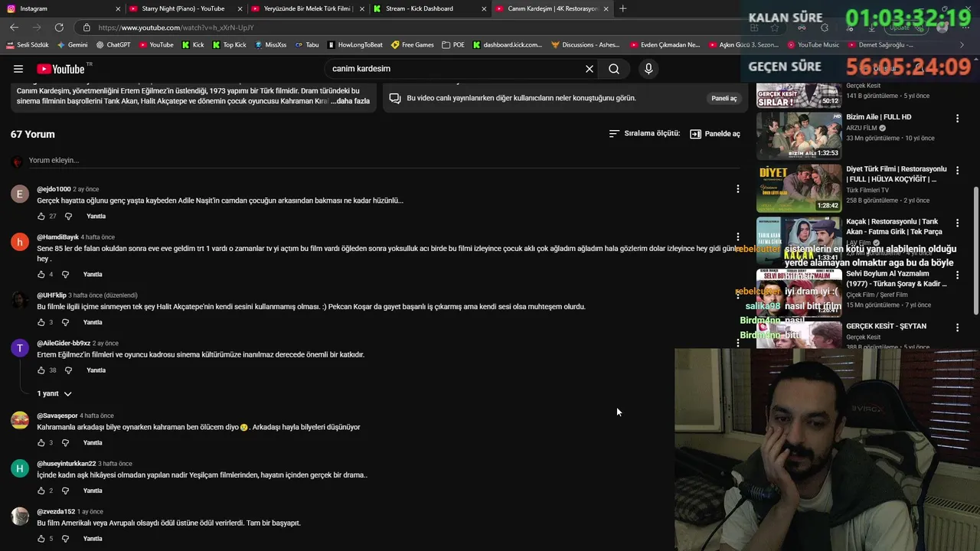The image size is (980, 551).
Task: Open the Top Kick bookmark
Action: (x=229, y=45)
